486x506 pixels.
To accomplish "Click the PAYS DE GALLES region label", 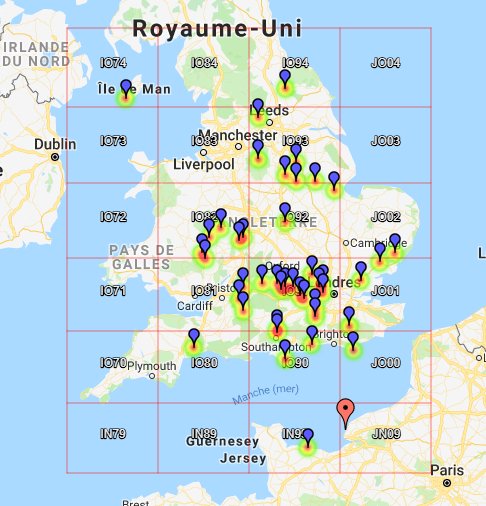I will 141,257.
